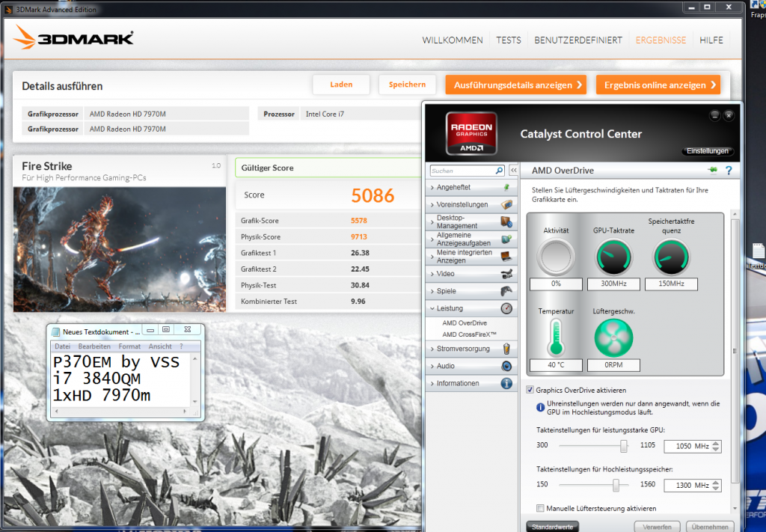
Task: Click the green pin icon beside AMD OverDrive
Action: (x=712, y=170)
